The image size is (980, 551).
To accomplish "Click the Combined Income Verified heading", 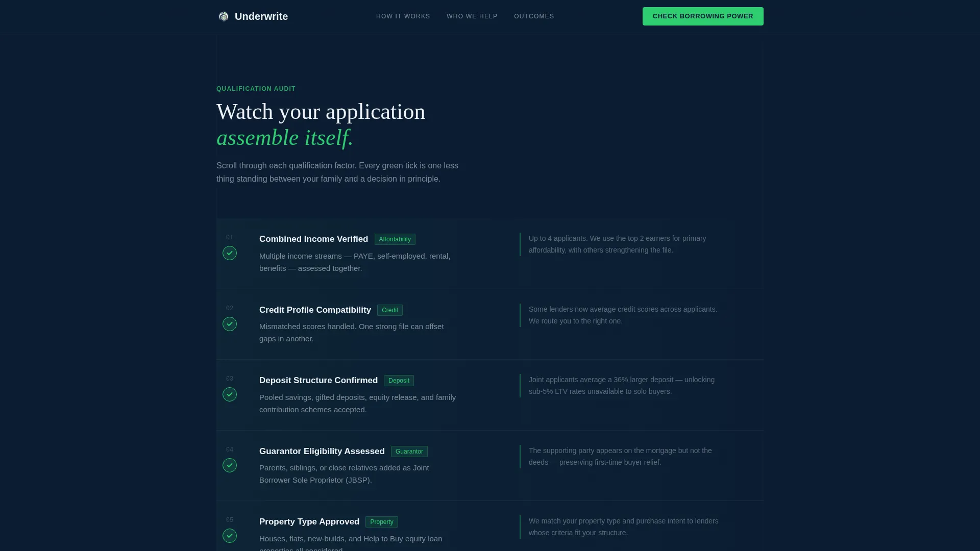I will (x=313, y=239).
